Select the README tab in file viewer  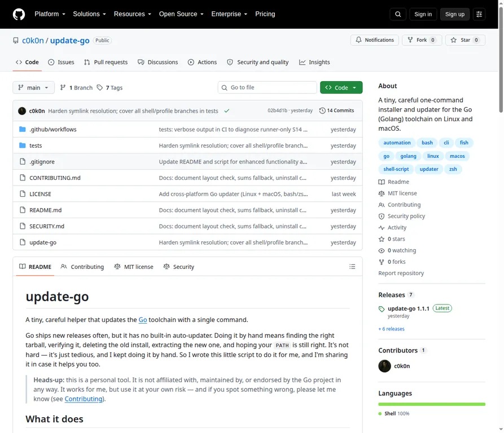click(35, 267)
